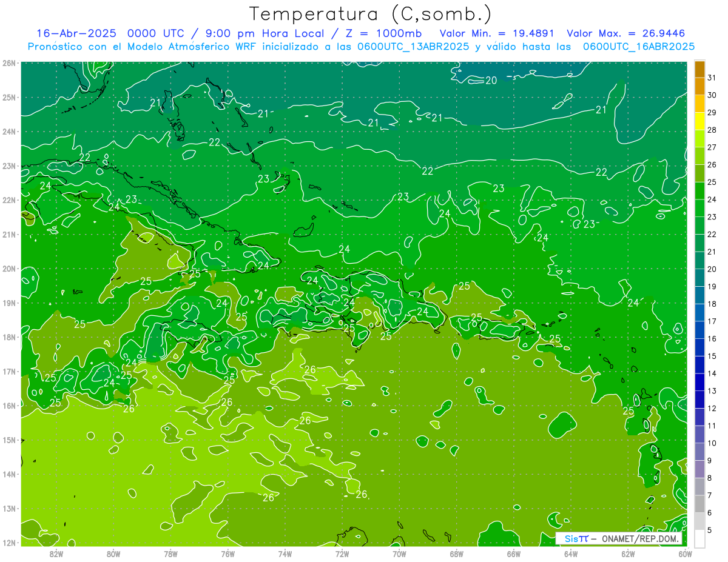The height and width of the screenshot is (562, 728).
Task: Click the color scale label 5
Action: 710,530
